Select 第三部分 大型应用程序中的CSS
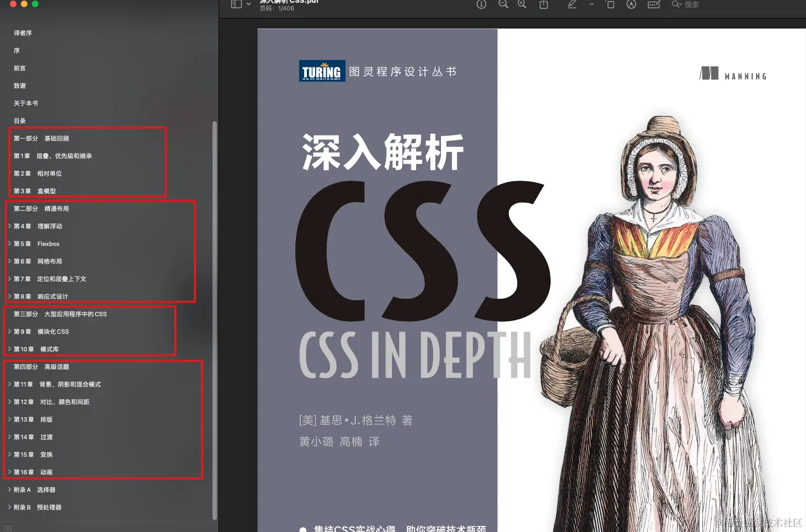The width and height of the screenshot is (806, 532). coord(60,314)
